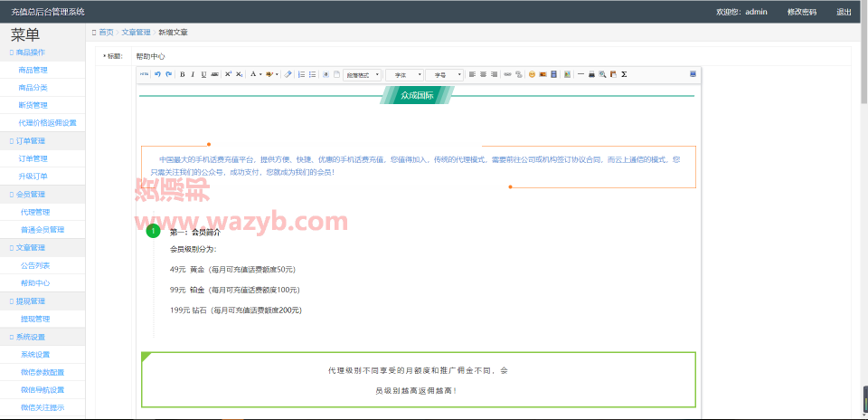Screen dimensions: 868x420
Task: Insert a map into the article
Action: coord(568,74)
